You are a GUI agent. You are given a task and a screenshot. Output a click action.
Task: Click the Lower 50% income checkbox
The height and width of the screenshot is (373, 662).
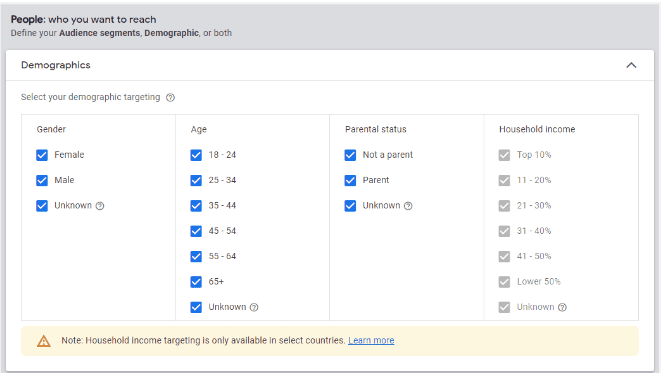[504, 282]
